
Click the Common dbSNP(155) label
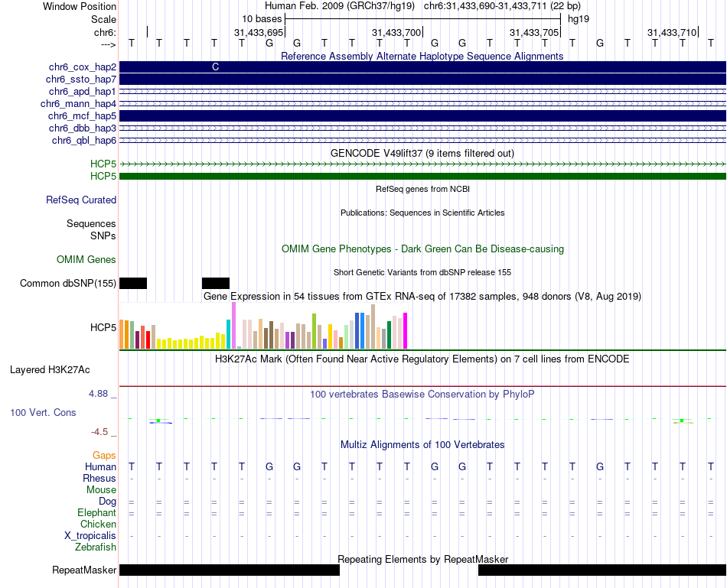[x=68, y=283]
